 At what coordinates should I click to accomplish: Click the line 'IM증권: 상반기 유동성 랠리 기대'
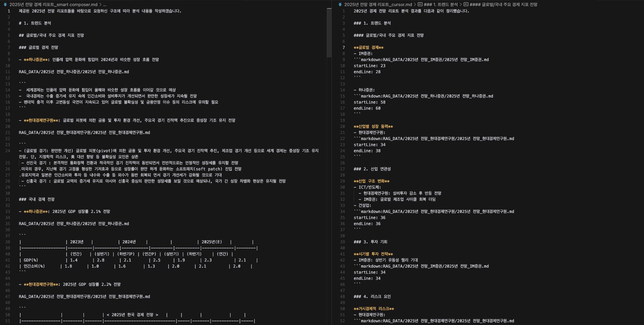[386, 260]
